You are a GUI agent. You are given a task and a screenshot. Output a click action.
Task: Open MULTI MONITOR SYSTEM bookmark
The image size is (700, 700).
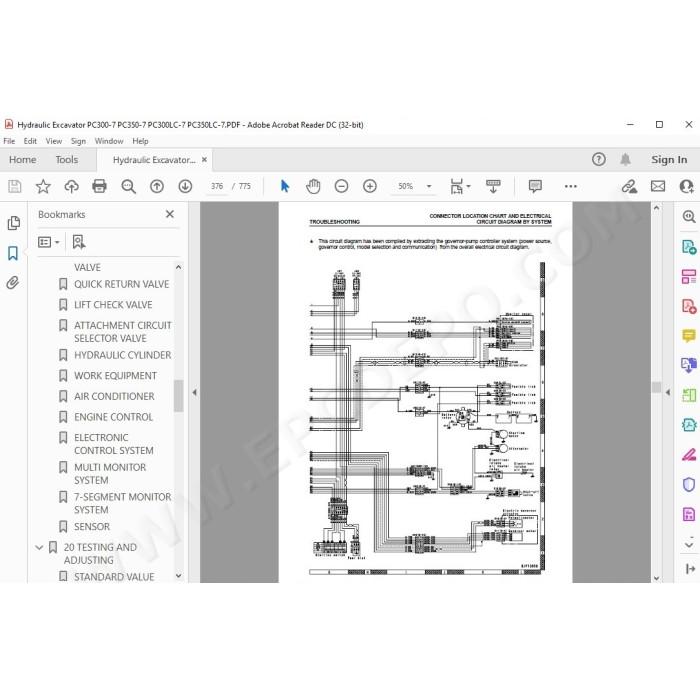[x=110, y=473]
